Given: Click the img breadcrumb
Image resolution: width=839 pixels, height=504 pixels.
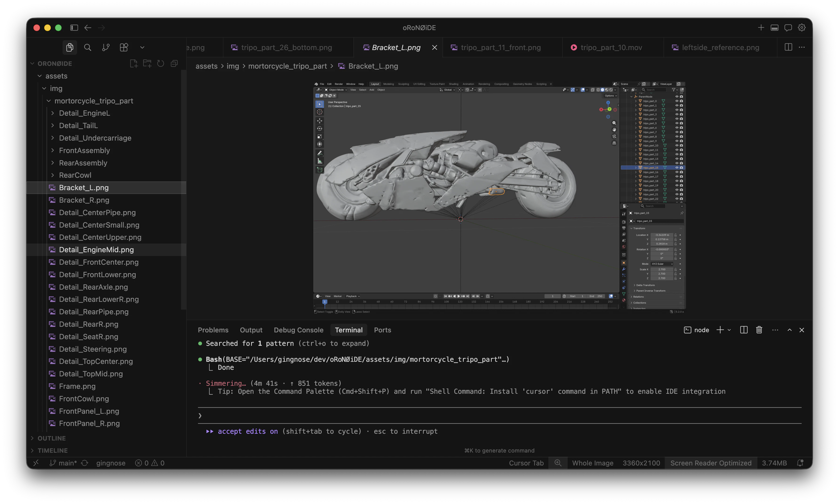Looking at the screenshot, I should point(233,66).
